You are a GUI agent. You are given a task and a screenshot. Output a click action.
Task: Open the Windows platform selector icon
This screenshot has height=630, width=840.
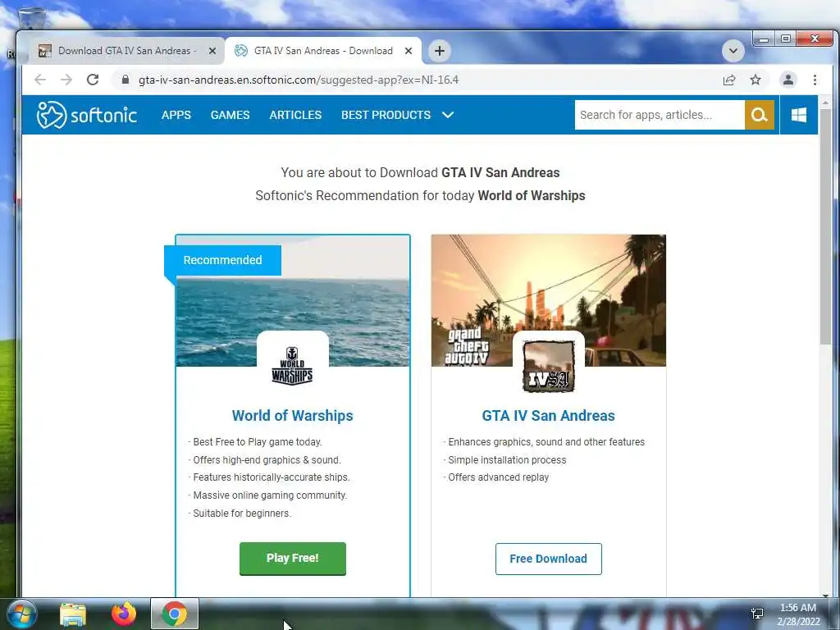pos(799,115)
